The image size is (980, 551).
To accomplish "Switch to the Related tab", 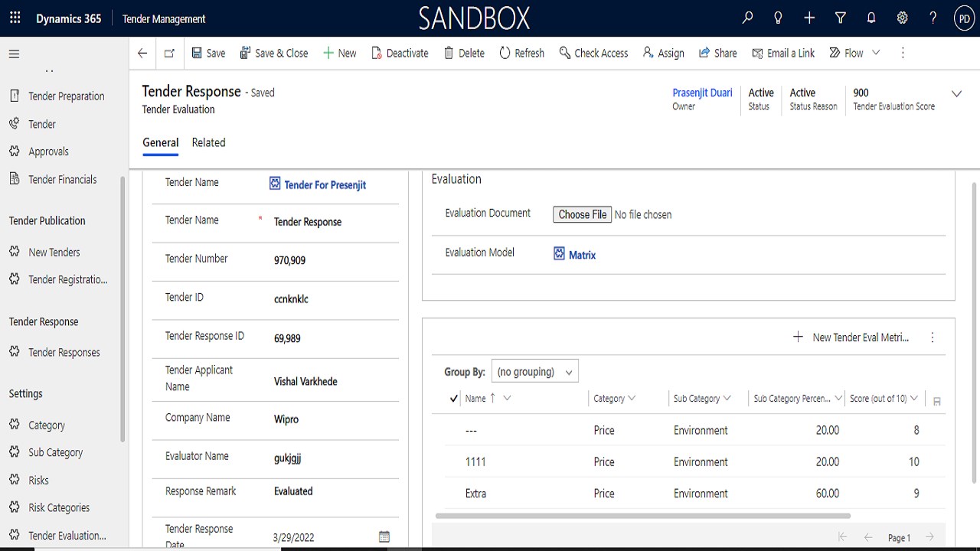I will coord(208,142).
